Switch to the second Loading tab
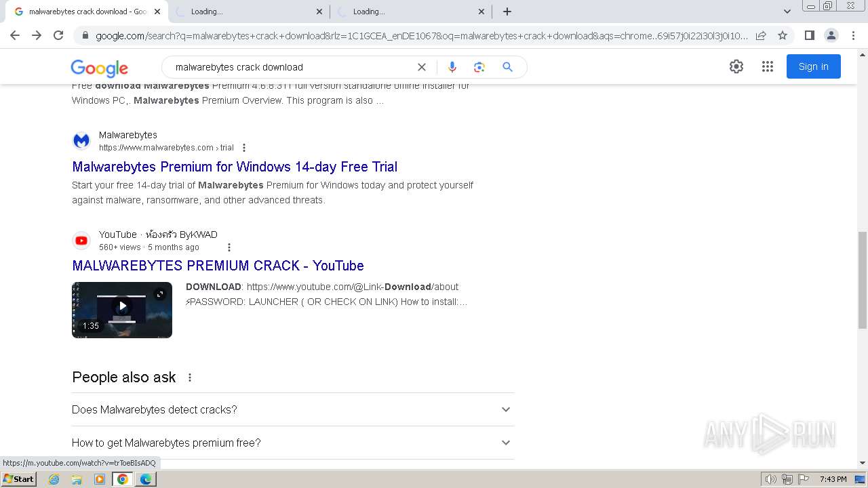868x488 pixels. pyautogui.click(x=248, y=12)
